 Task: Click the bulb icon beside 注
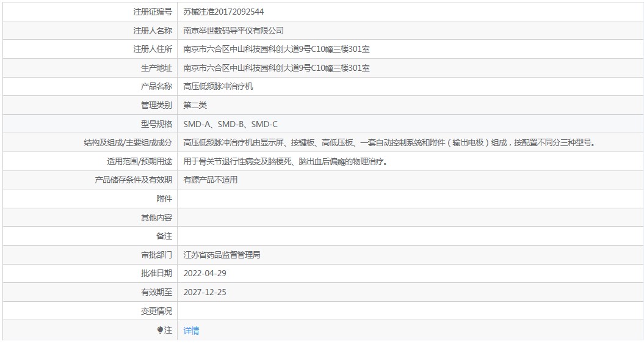[x=160, y=330]
